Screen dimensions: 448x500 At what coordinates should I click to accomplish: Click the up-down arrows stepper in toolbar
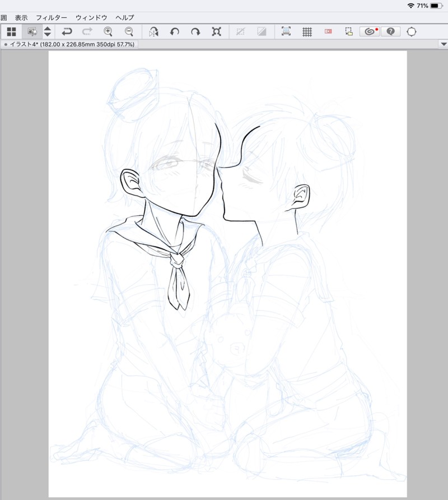48,31
